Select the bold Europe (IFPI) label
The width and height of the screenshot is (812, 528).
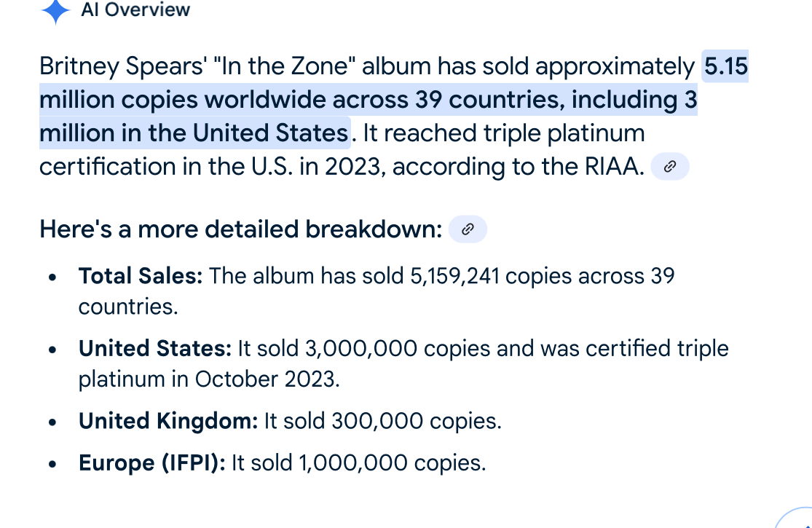[151, 462]
